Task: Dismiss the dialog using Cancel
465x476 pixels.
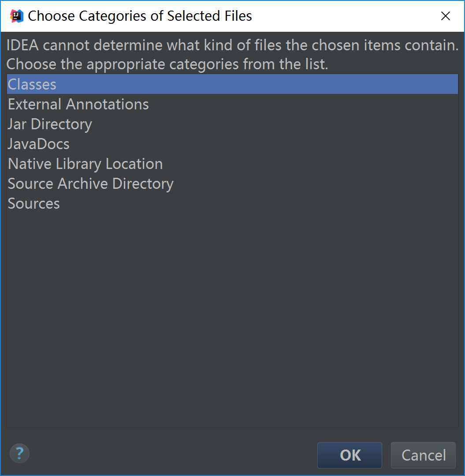Action: click(423, 455)
